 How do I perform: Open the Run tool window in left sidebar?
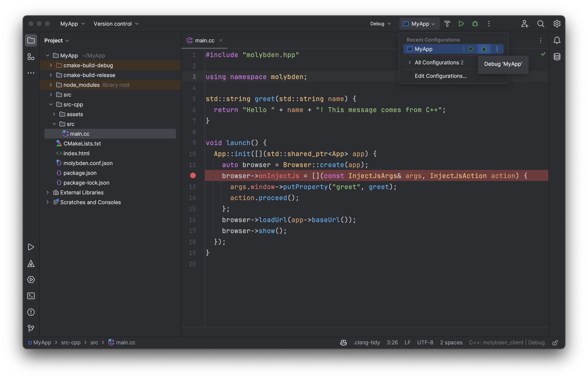click(31, 247)
